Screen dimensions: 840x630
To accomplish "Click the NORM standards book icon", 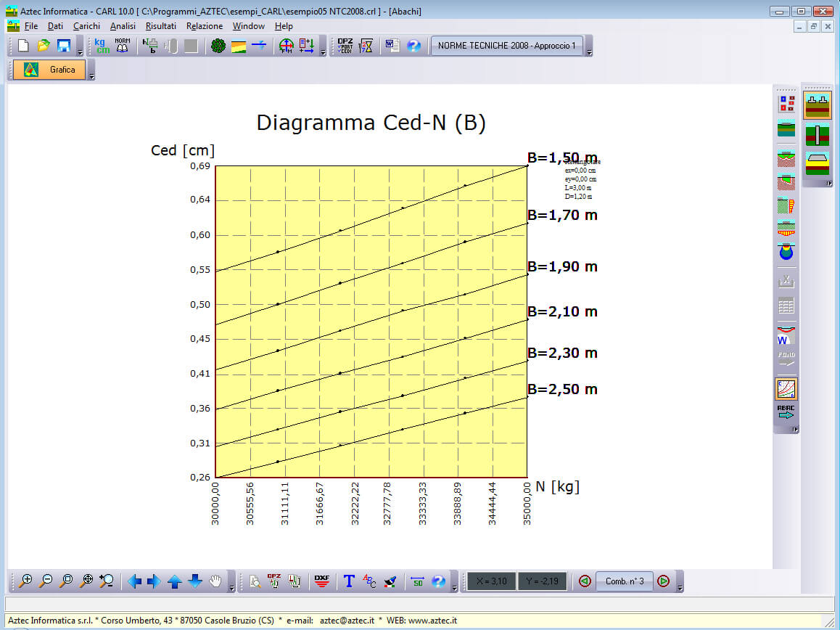I will click(123, 46).
